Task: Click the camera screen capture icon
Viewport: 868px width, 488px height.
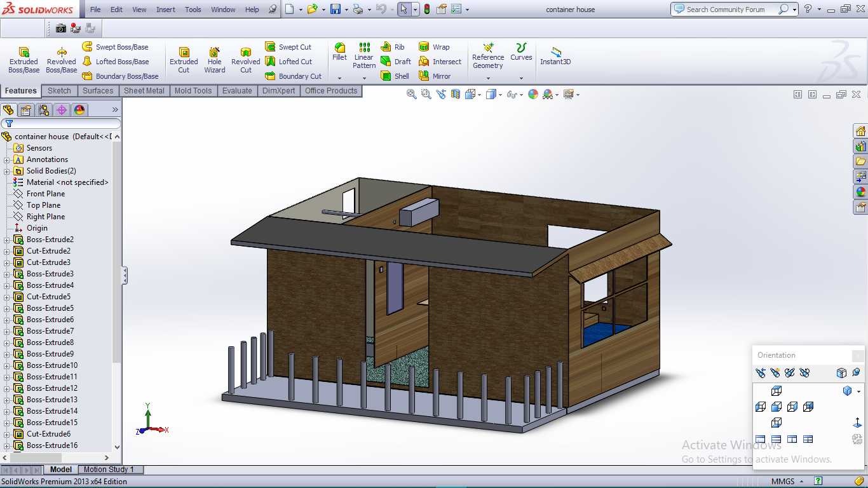Action: (61, 28)
